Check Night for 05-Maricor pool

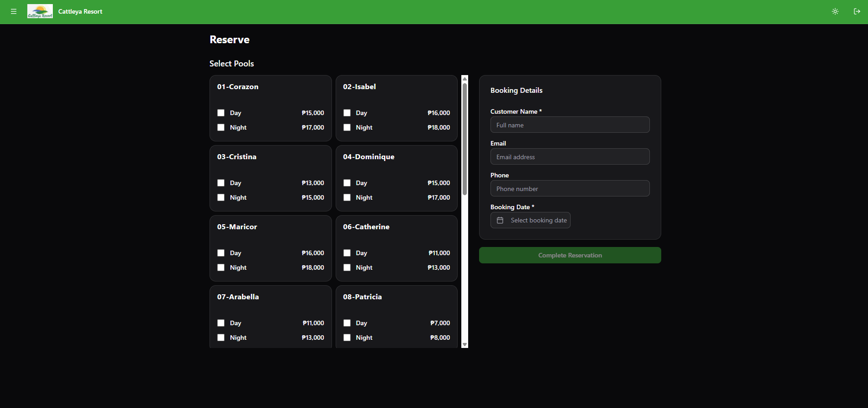point(221,267)
